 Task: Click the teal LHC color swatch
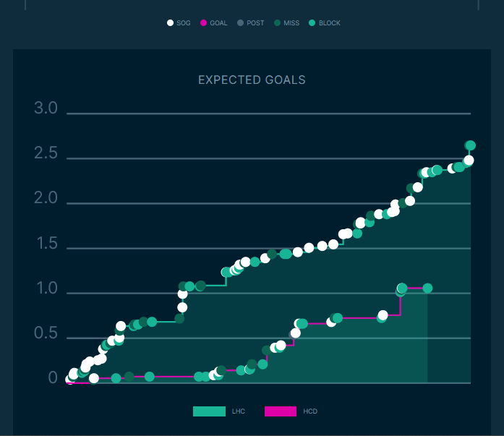209,411
